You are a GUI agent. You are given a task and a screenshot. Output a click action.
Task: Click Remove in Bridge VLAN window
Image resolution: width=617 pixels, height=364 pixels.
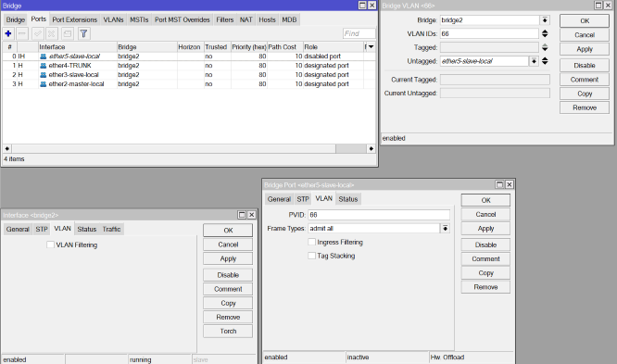click(x=585, y=107)
